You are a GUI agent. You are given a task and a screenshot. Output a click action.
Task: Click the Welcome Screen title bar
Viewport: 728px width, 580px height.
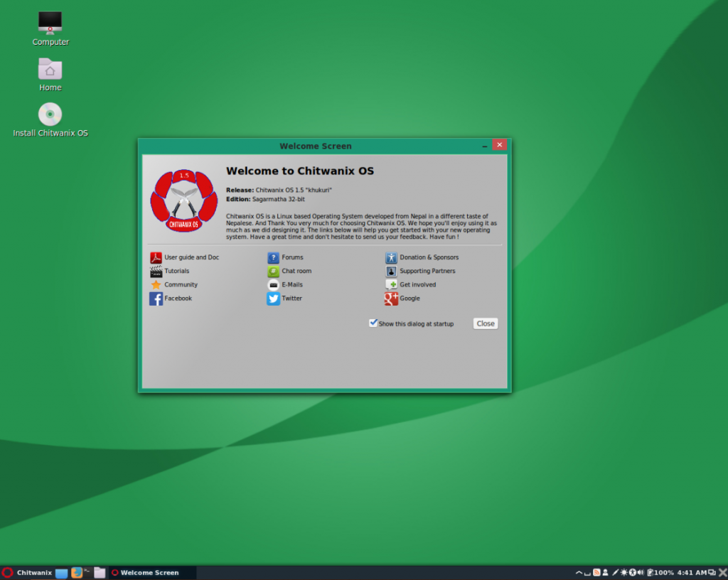[x=316, y=146]
